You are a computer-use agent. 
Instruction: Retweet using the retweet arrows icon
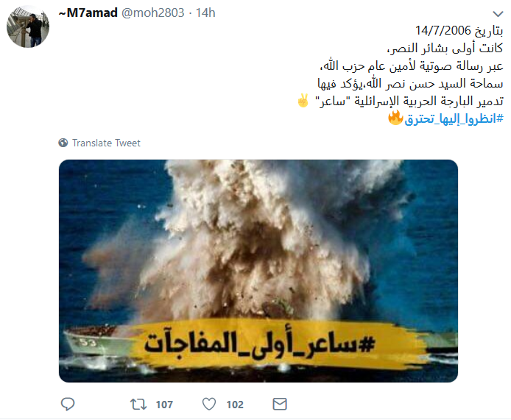pos(138,405)
